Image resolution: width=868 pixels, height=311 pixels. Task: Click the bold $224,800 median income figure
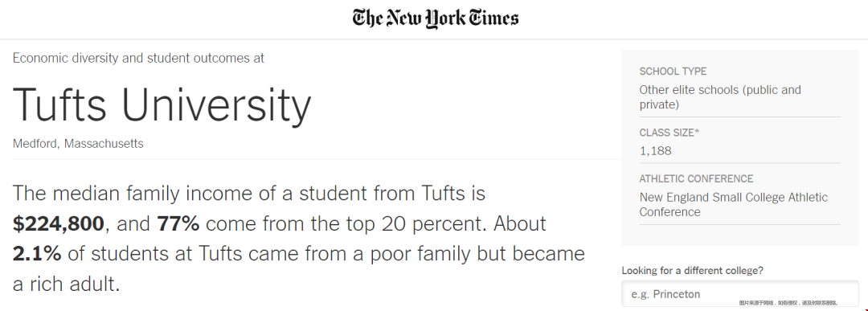click(58, 223)
